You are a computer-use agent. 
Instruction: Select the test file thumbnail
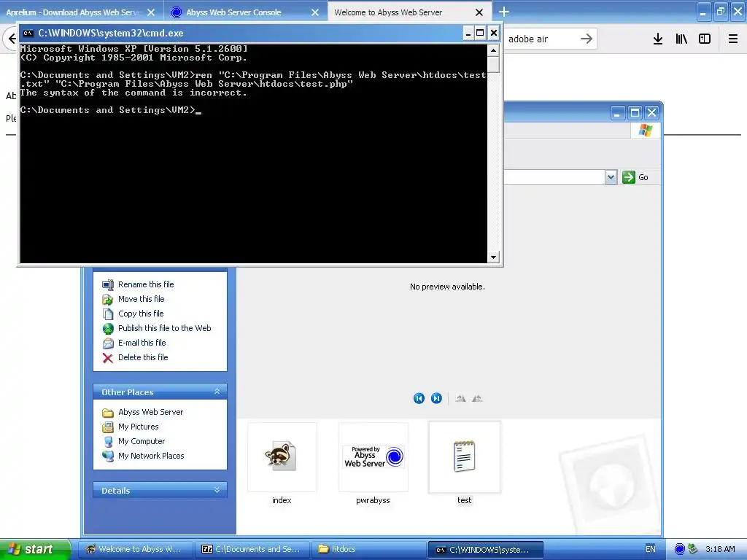coord(465,457)
